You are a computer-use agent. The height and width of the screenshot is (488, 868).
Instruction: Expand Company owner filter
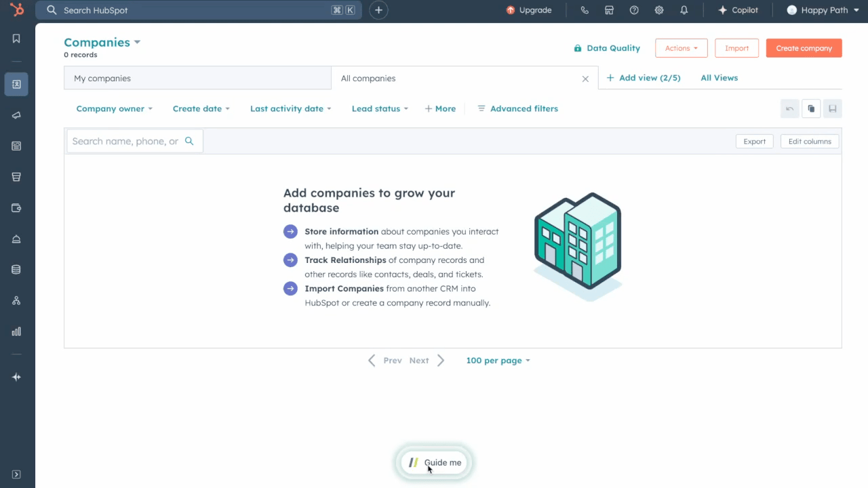(115, 108)
